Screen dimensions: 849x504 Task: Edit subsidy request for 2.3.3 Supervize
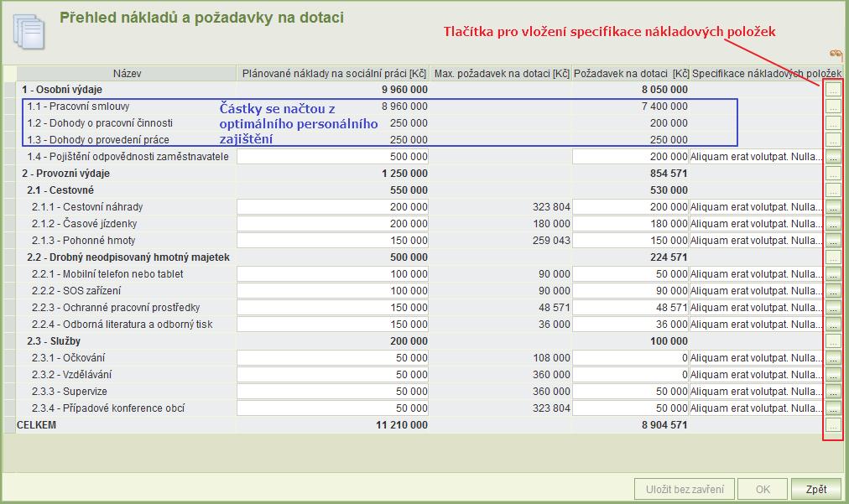tap(630, 392)
